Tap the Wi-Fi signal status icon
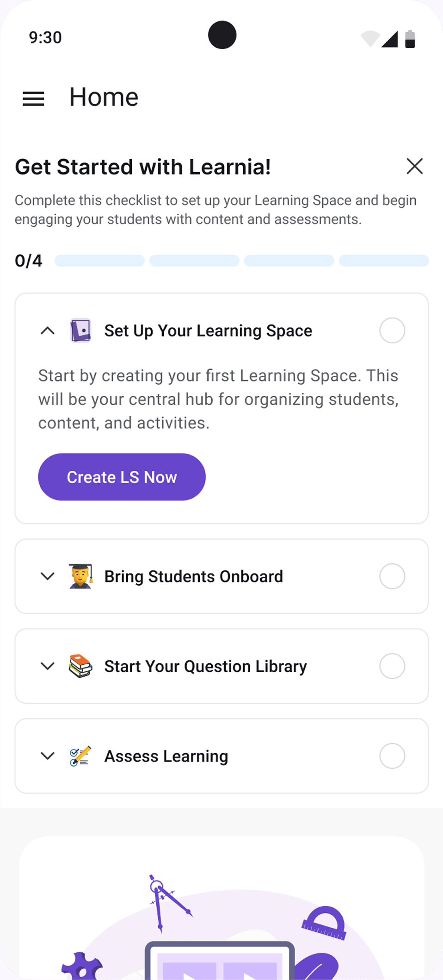443x980 pixels. tap(370, 39)
